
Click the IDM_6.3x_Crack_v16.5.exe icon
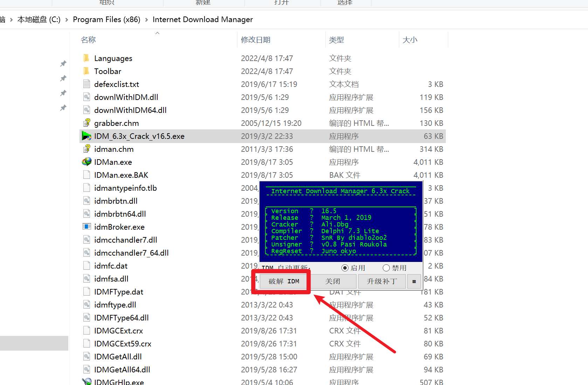point(87,136)
